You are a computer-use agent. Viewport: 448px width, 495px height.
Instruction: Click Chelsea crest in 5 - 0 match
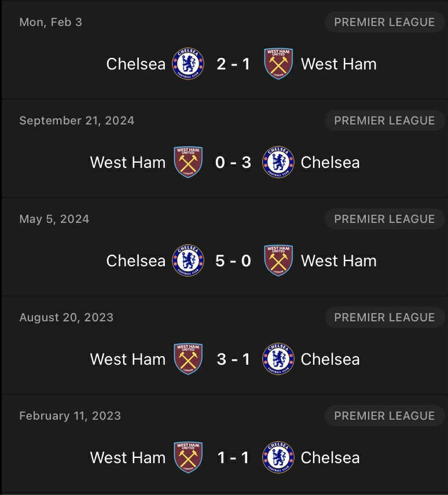tap(188, 261)
